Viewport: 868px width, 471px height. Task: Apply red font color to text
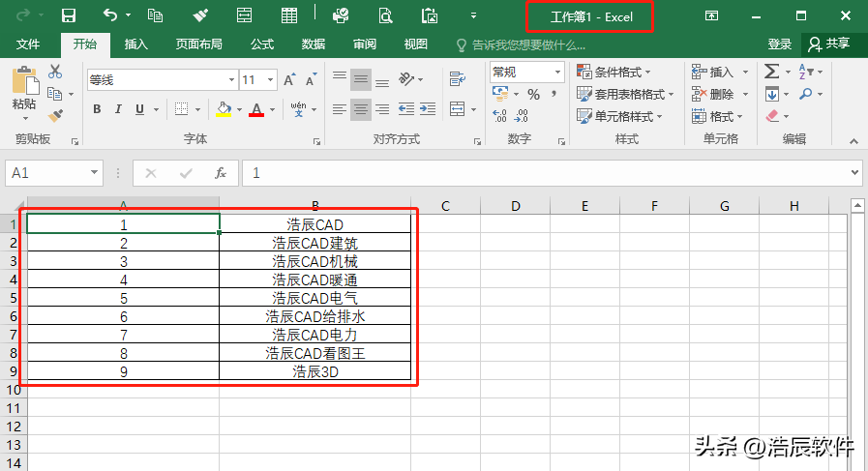256,109
